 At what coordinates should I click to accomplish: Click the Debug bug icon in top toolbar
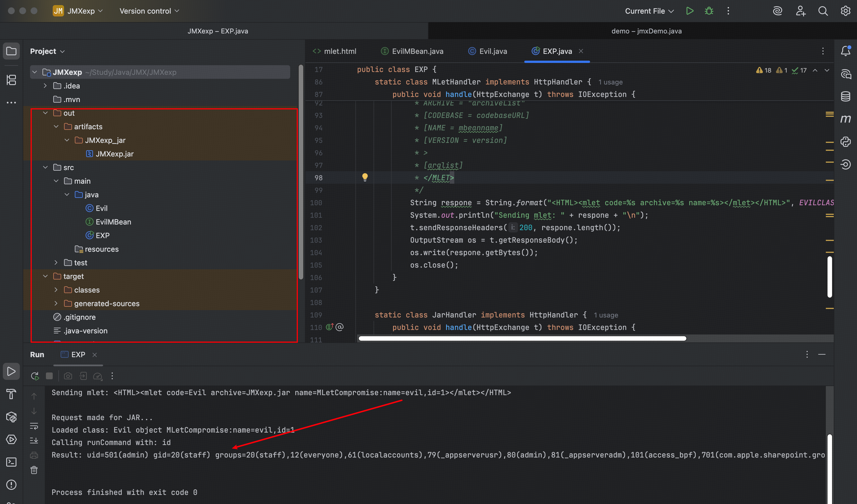(x=709, y=11)
